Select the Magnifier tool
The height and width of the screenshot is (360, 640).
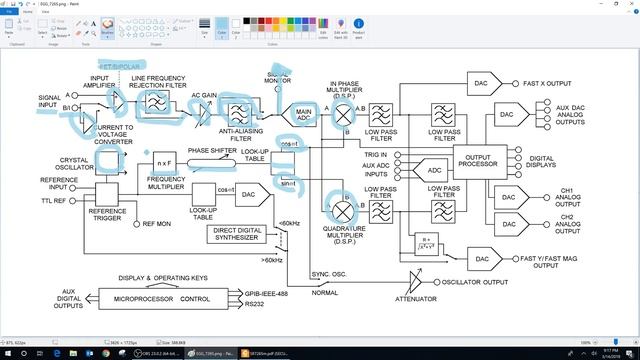pyautogui.click(x=93, y=33)
